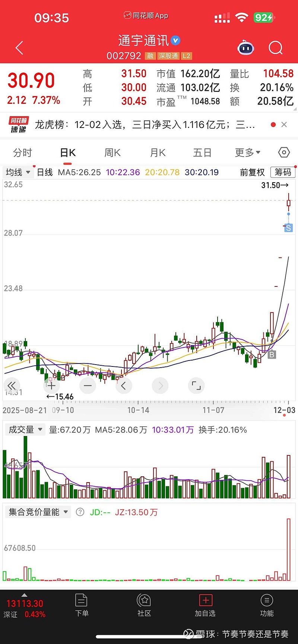The height and width of the screenshot is (644, 298).
Task: Open the 龙虎榜 news headline
Action: [145, 125]
